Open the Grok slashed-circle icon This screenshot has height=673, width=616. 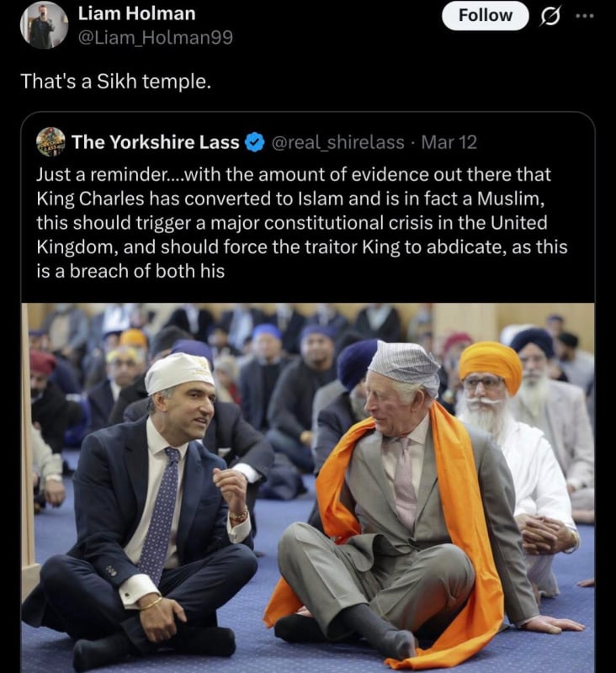click(550, 16)
